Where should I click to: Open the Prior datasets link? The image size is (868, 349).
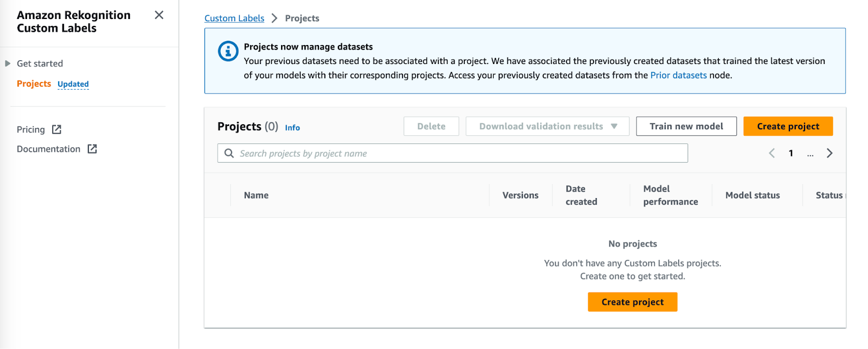coord(678,75)
